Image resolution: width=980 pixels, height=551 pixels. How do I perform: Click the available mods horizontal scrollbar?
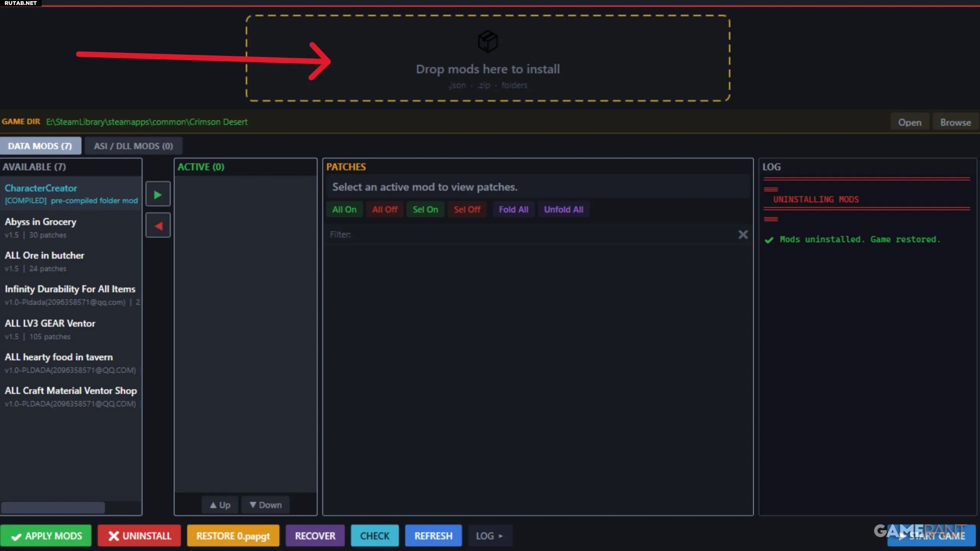(x=53, y=507)
